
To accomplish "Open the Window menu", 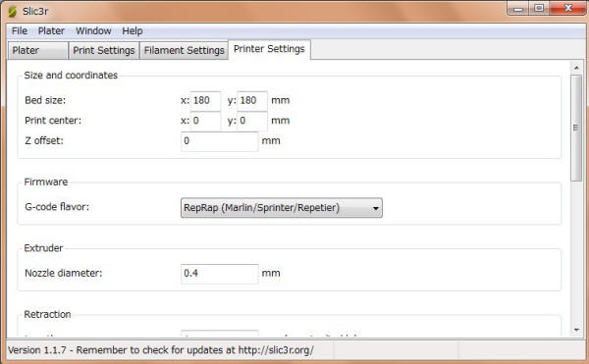I will pos(93,30).
